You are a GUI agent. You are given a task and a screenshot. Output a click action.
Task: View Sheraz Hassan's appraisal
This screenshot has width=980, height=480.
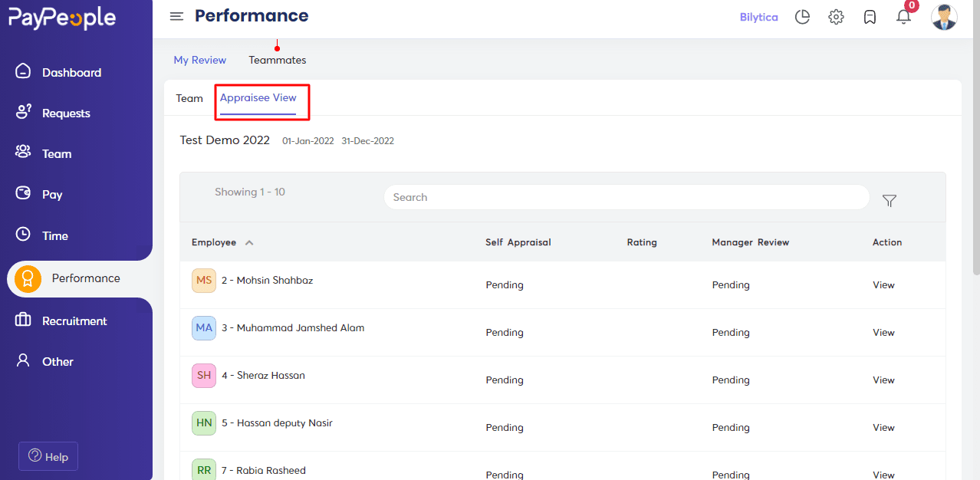[x=883, y=380]
